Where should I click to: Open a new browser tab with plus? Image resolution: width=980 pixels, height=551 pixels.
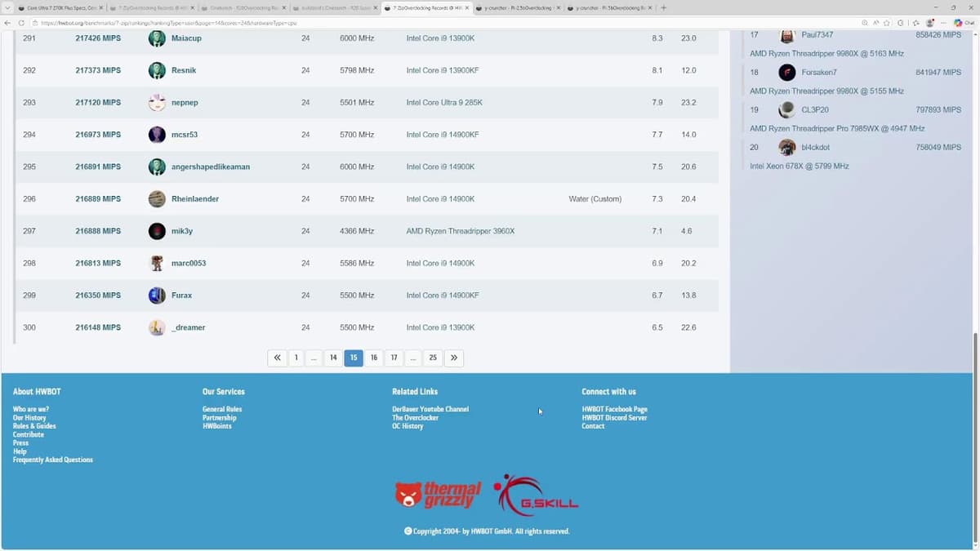coord(663,7)
